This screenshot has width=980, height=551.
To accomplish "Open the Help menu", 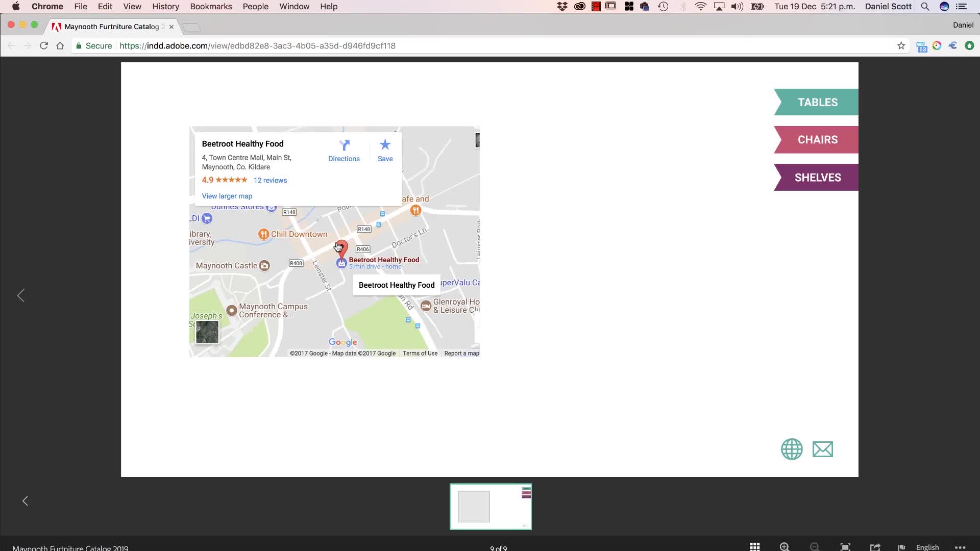I will pos(329,6).
